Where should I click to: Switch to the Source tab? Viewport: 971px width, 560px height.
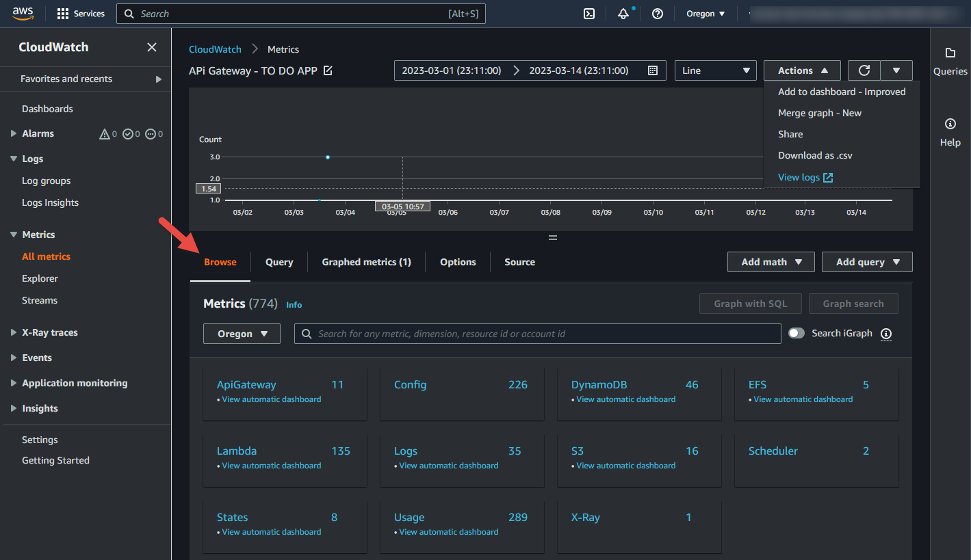520,262
